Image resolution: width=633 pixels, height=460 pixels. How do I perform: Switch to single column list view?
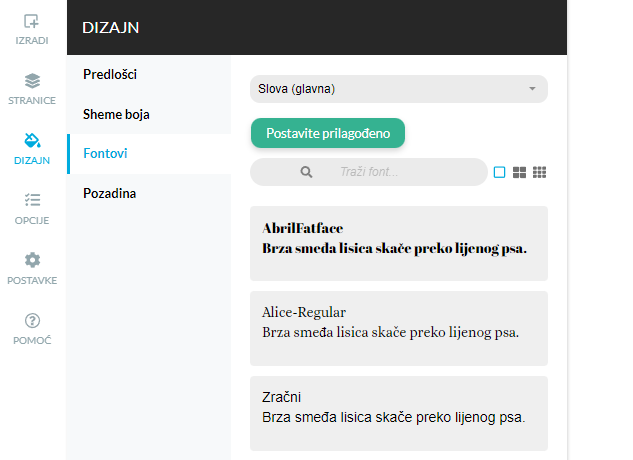pos(499,172)
